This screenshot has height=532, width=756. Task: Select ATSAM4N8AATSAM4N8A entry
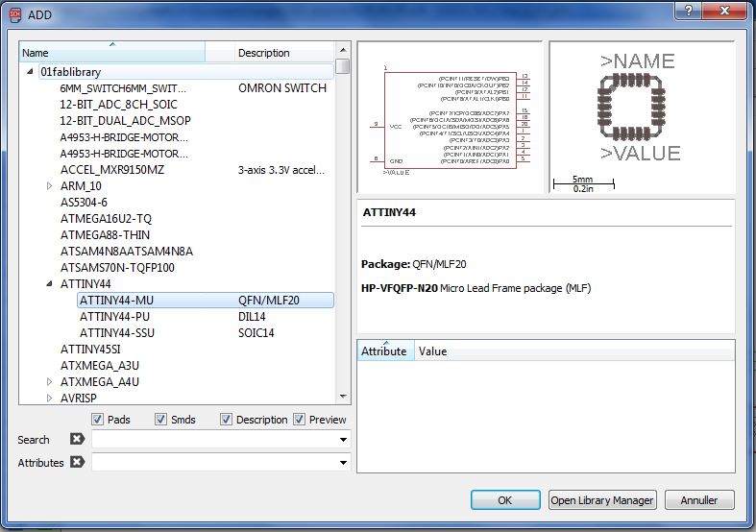click(127, 252)
